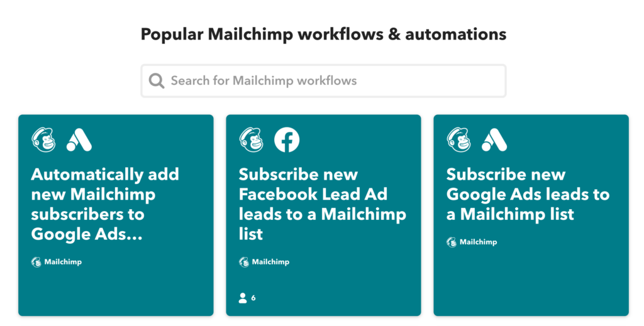Click small Mailchimp author icon on Automatically add card
This screenshot has width=644, height=326.
point(36,262)
